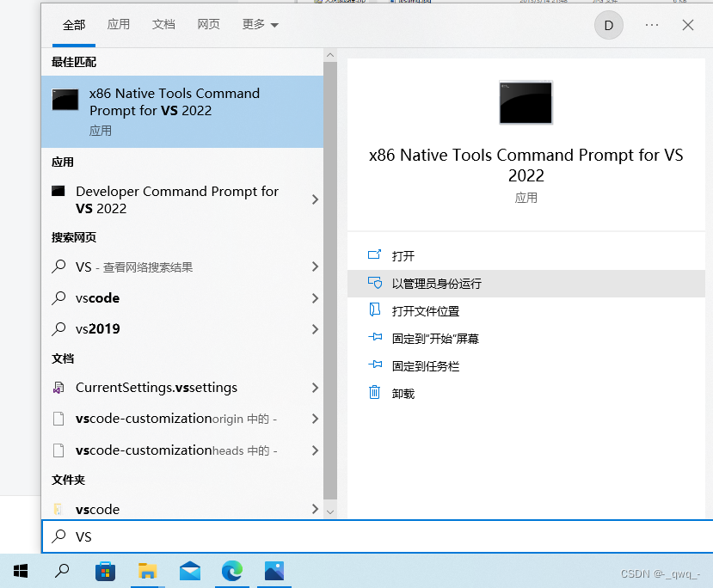Image resolution: width=713 pixels, height=588 pixels.
Task: Click pin to taskbar pushpin icon
Action: tap(375, 364)
